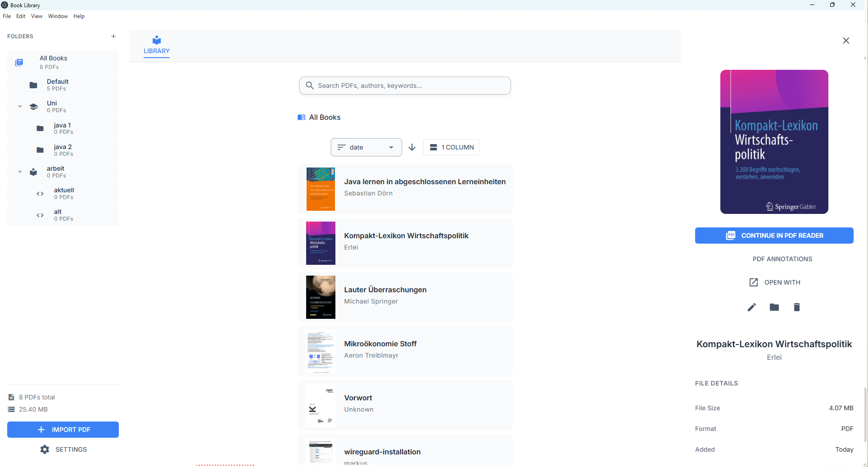Open the book externally via Open With icon
868x467 pixels.
tap(753, 282)
